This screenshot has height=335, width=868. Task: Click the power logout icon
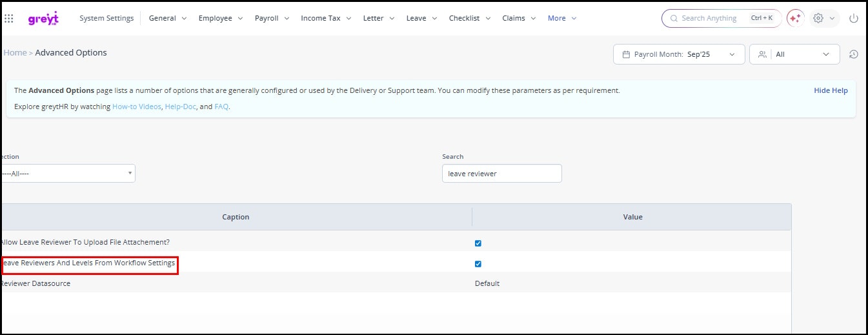click(x=854, y=18)
